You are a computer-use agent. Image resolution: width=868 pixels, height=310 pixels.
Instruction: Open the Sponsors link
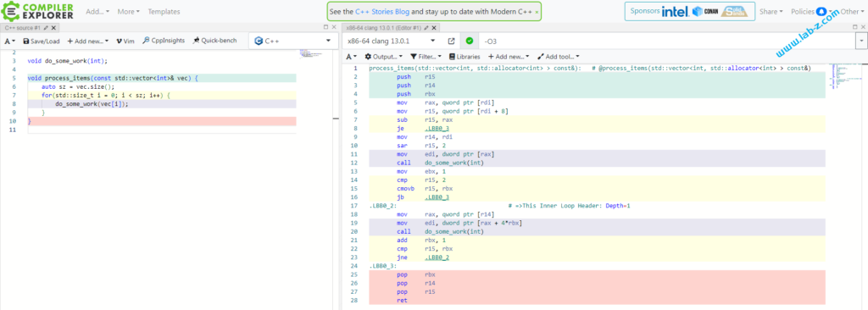click(645, 11)
